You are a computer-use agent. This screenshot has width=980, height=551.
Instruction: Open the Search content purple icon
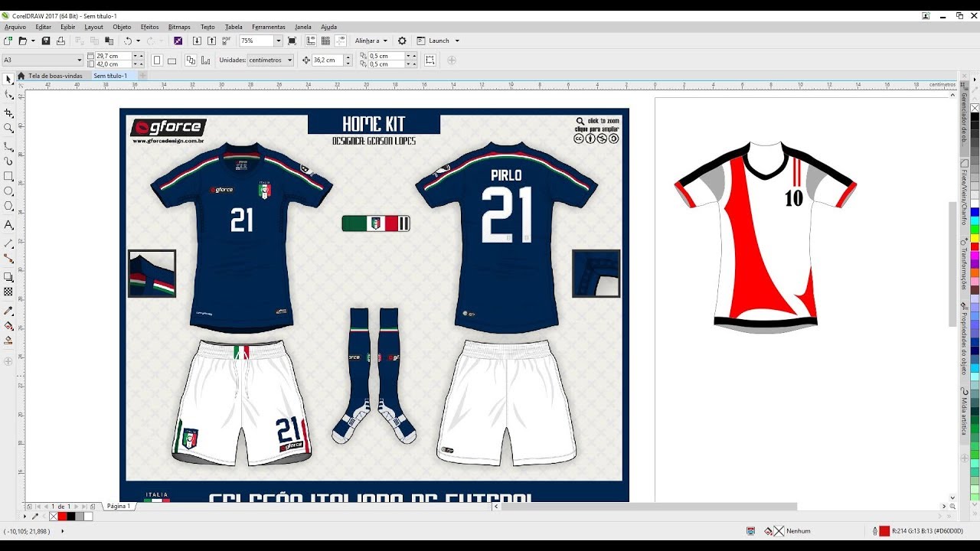(x=178, y=41)
